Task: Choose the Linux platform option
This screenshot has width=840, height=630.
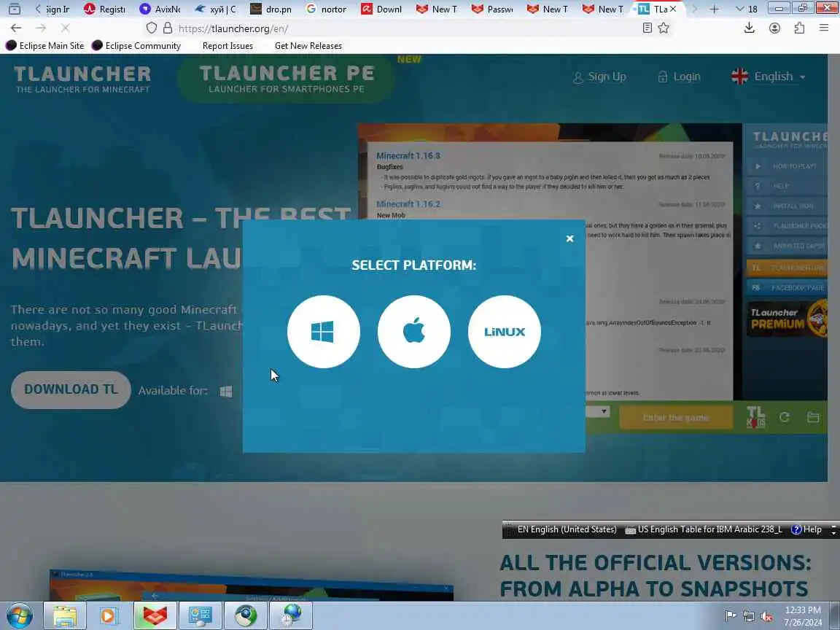Action: click(x=504, y=332)
